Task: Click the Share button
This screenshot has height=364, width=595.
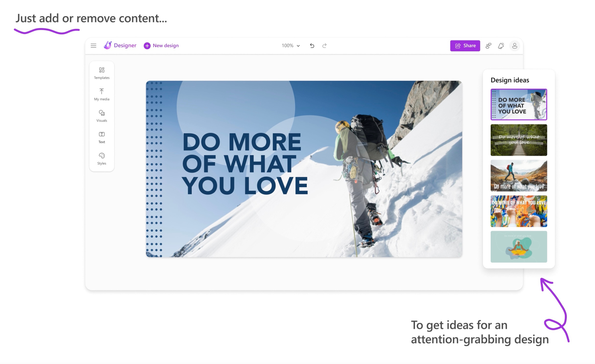Action: [465, 46]
